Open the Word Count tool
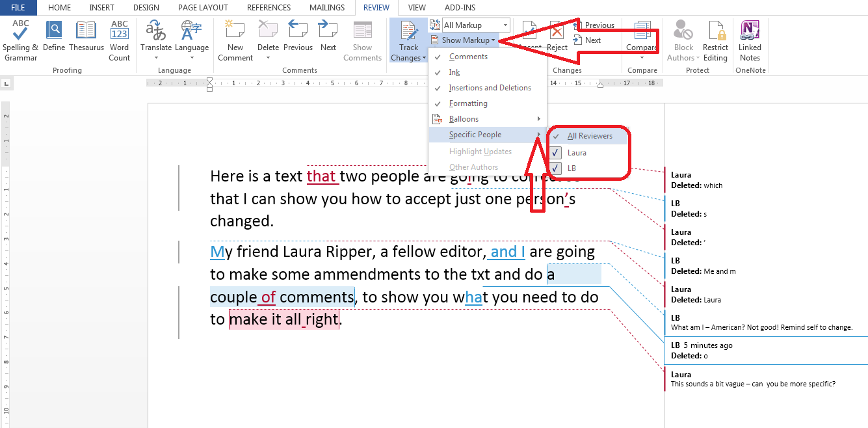868x428 pixels. tap(119, 39)
